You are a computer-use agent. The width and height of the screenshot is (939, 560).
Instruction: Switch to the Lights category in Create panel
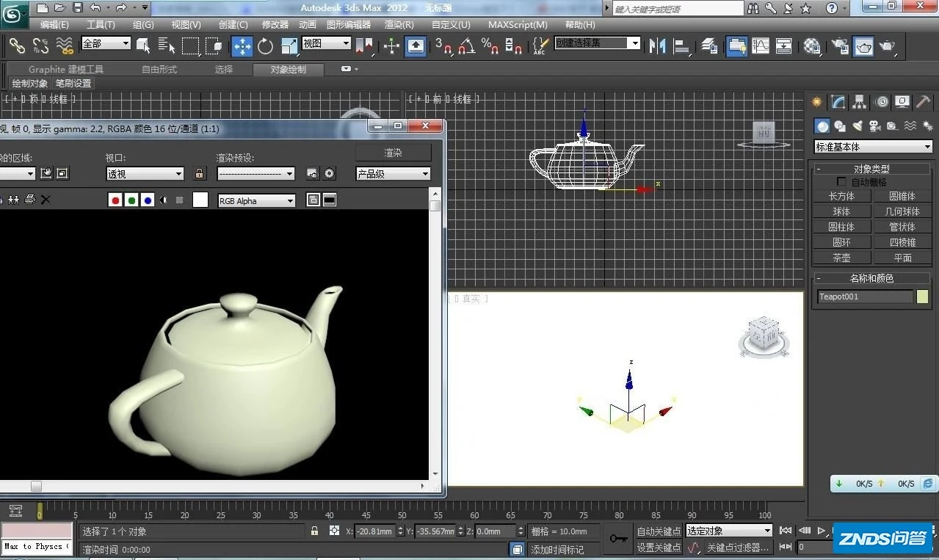(x=858, y=126)
